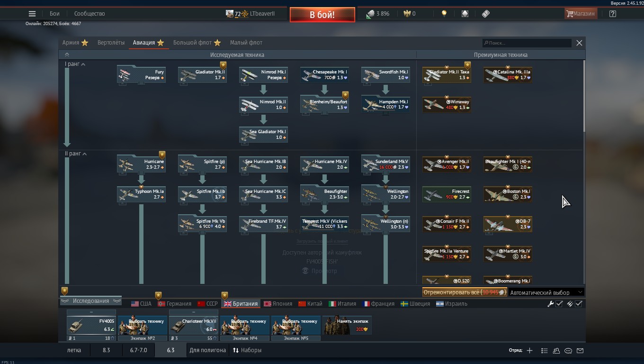Click the silver lions currency icon

370,14
